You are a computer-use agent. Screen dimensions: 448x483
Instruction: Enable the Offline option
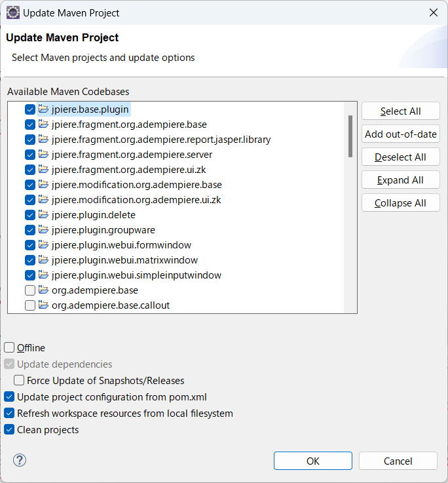click(x=9, y=347)
